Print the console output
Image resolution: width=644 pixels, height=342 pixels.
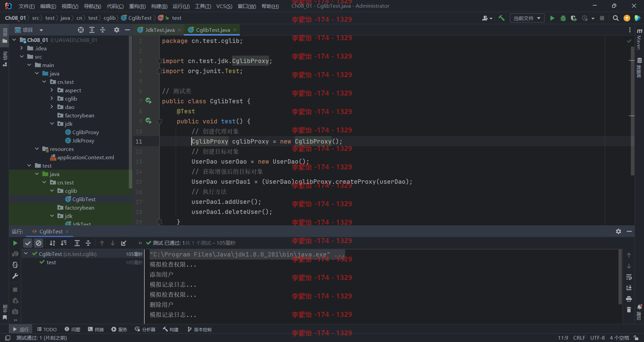click(x=629, y=299)
